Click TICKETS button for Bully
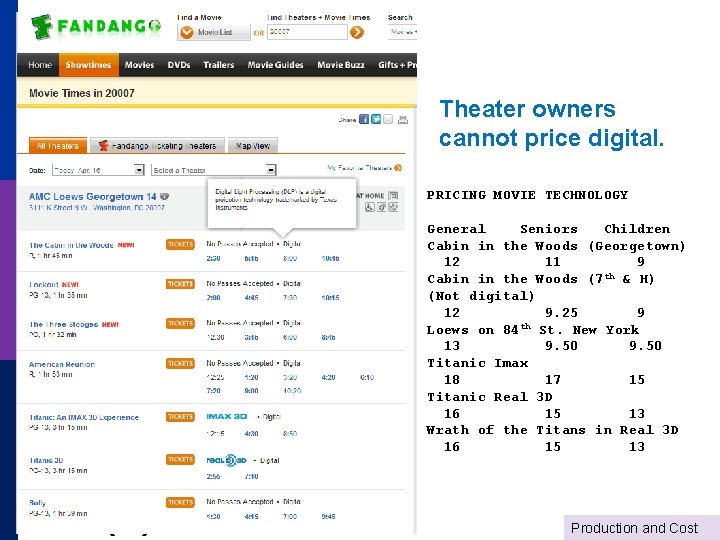Image resolution: width=720 pixels, height=540 pixels. click(180, 502)
